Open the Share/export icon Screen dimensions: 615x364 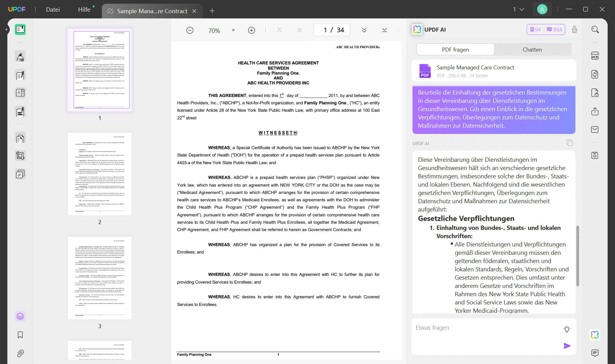click(x=595, y=111)
